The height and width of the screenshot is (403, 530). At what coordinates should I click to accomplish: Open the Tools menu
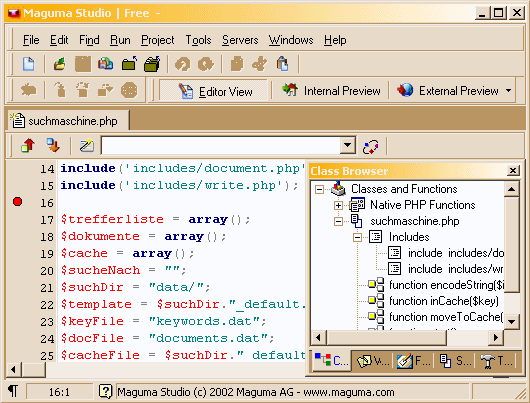click(x=198, y=40)
